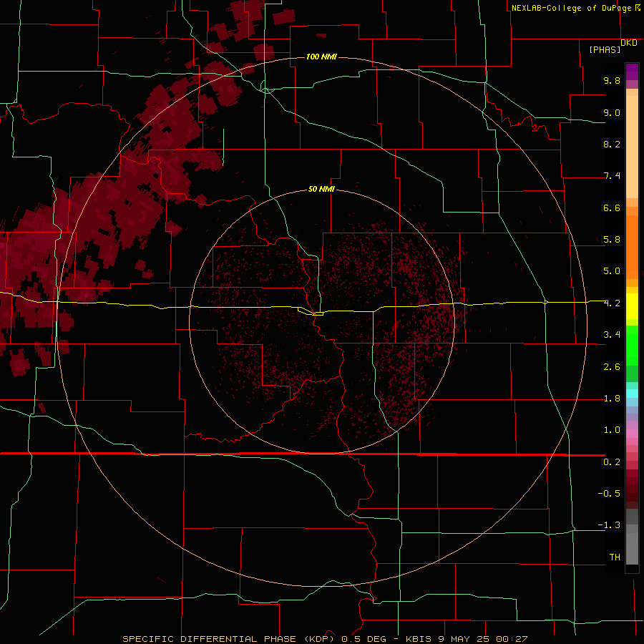Click the 0.2 scale label
Viewport: 644px width, 644px height.
[612, 462]
